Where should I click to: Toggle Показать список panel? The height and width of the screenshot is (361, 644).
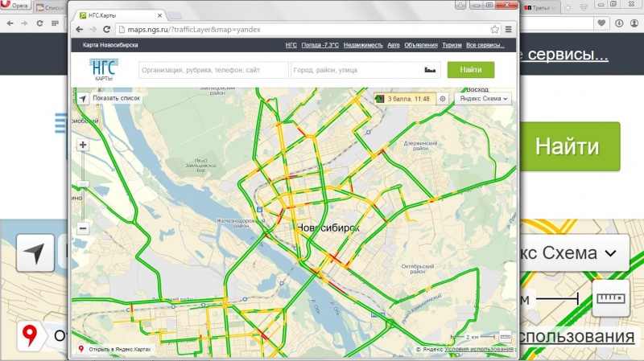(116, 98)
